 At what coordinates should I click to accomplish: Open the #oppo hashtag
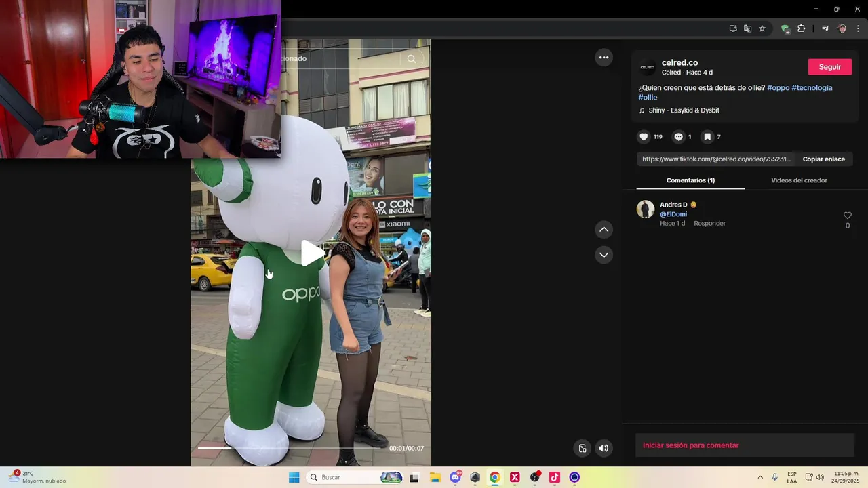[778, 88]
